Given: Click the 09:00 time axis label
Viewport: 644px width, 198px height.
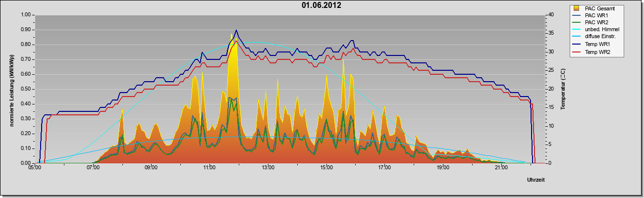Looking at the screenshot, I should 152,168.
